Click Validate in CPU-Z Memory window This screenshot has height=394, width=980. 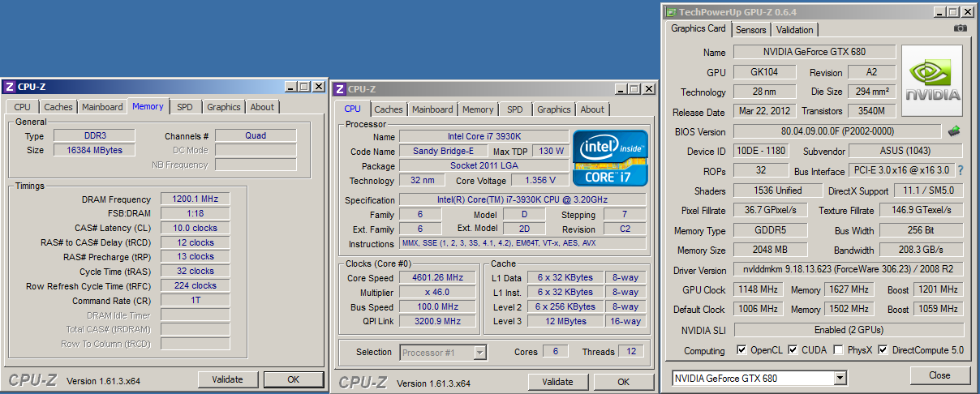click(228, 379)
